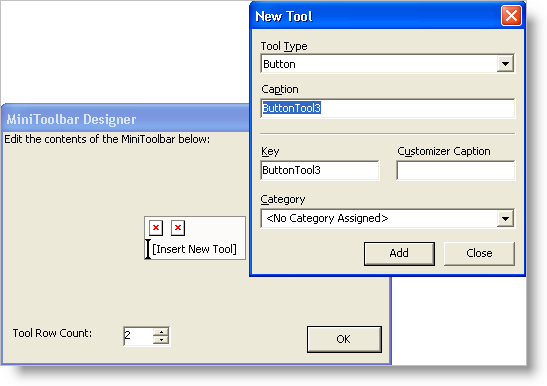This screenshot has height=386, width=547.
Task: Click the Customizer Caption input field
Action: (456, 170)
